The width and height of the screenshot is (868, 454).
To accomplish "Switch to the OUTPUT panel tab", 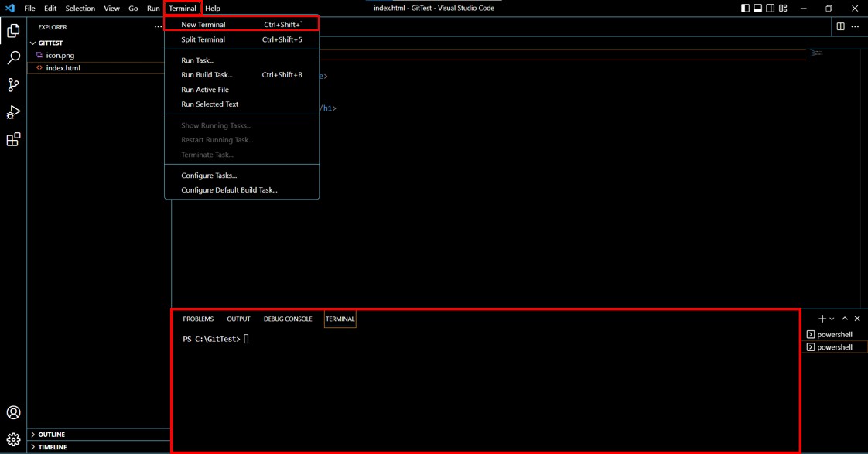I will pos(238,319).
